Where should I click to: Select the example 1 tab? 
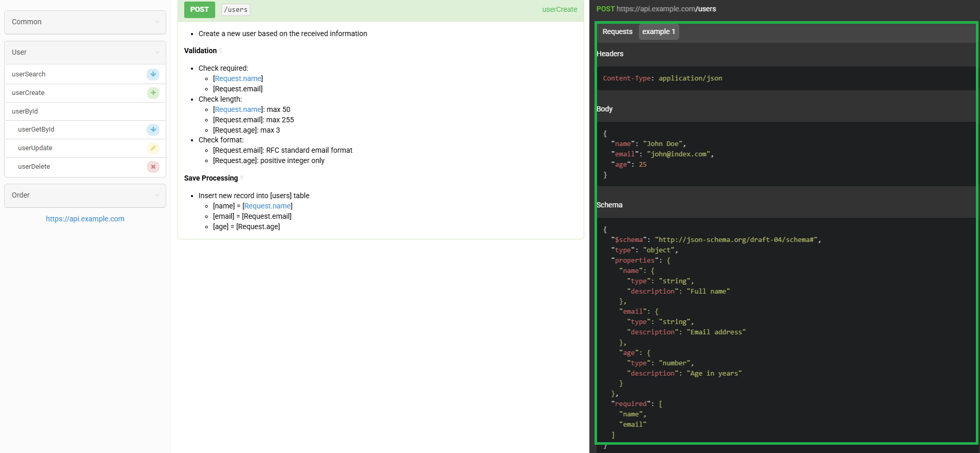pyautogui.click(x=658, y=31)
